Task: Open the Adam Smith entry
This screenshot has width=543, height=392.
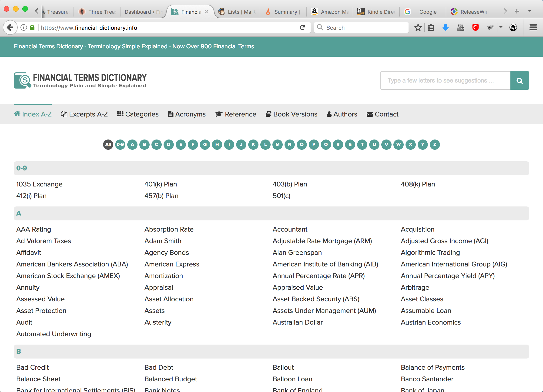Action: (x=163, y=241)
